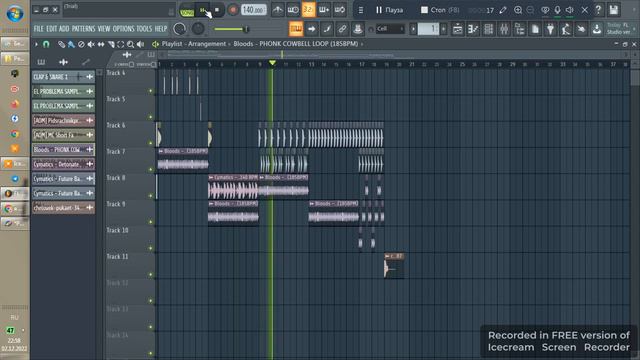Click the red record button
Viewport: 640px width, 360px height.
[233, 10]
